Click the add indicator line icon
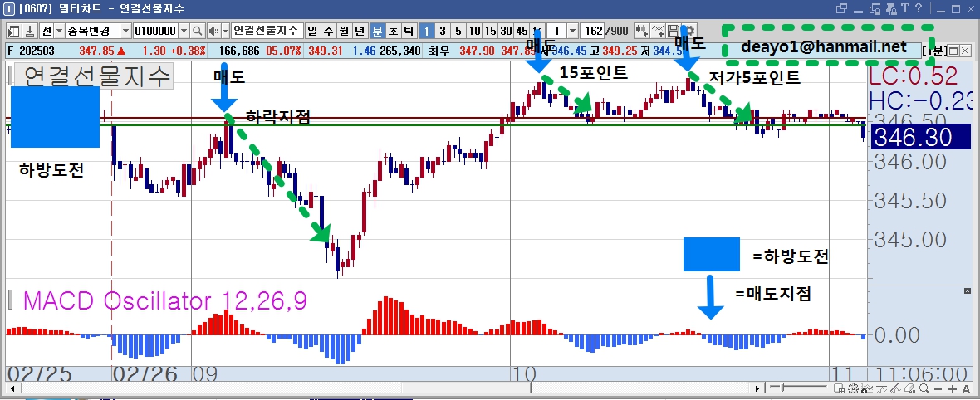Image resolution: width=980 pixels, height=400 pixels. (658, 31)
